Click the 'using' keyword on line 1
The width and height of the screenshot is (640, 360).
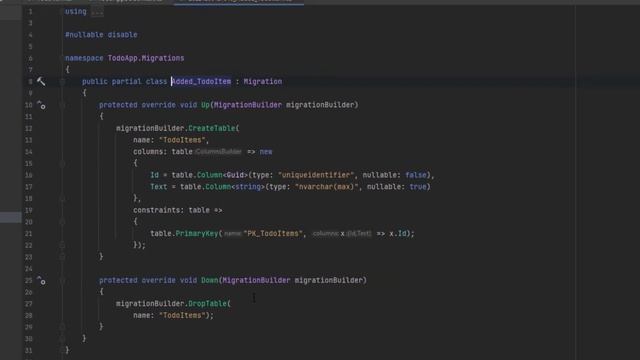coord(76,11)
